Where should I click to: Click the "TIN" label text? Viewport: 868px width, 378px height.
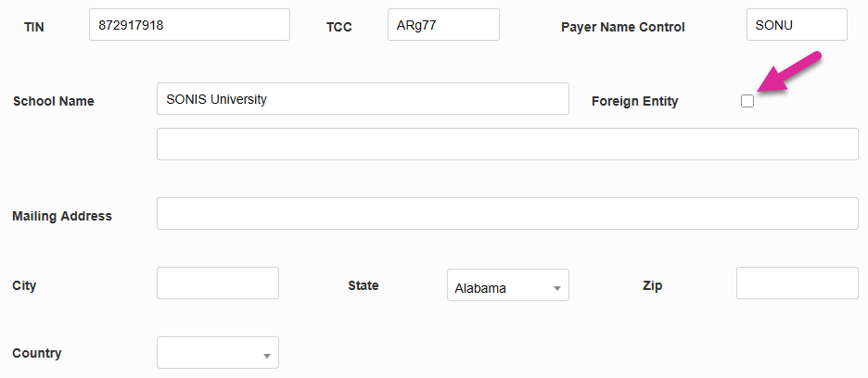33,27
